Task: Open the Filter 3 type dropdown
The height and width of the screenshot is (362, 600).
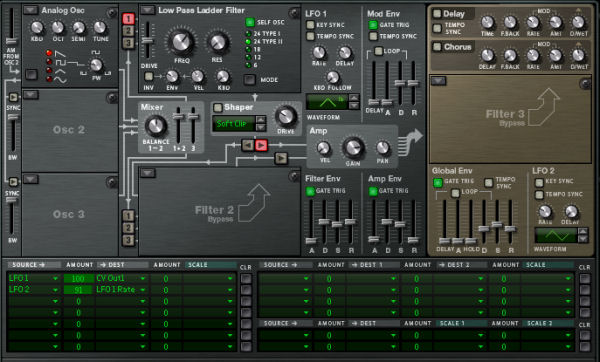Action: pos(438,81)
